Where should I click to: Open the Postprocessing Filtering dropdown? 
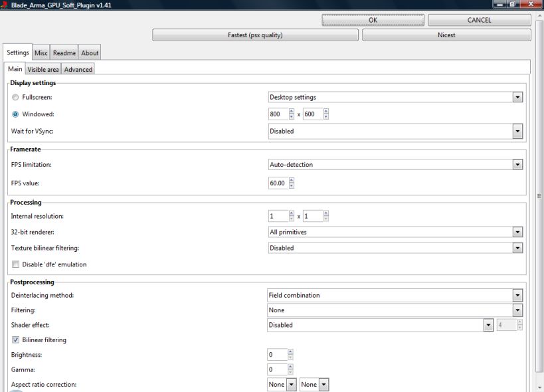(395, 310)
